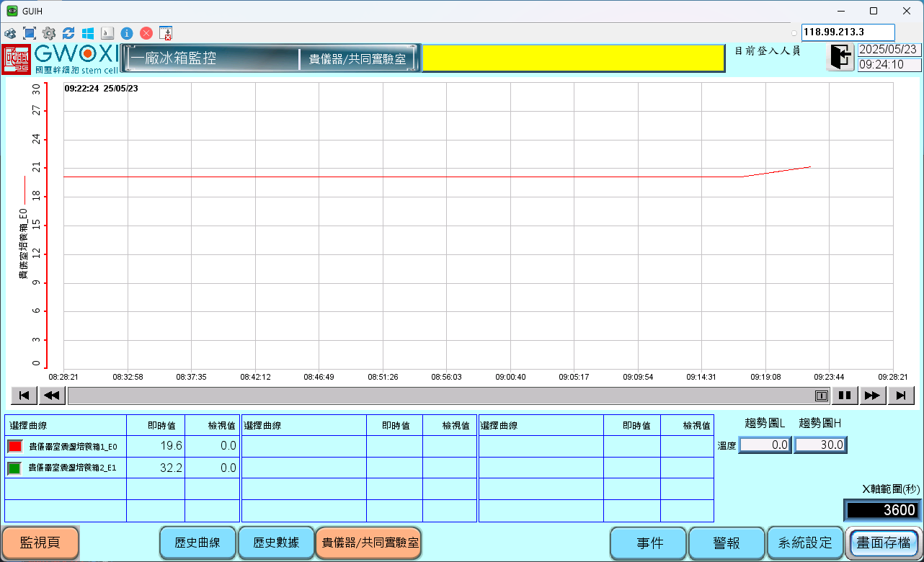Screen dimensions: 924x562
Task: Open the keyboard key icon
Action: tap(107, 33)
